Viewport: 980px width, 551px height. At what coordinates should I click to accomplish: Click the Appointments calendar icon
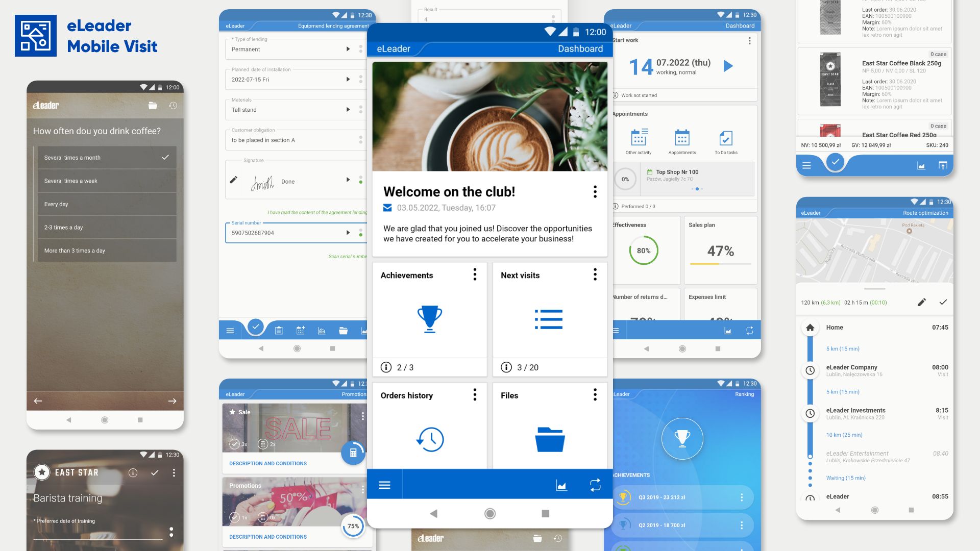682,137
